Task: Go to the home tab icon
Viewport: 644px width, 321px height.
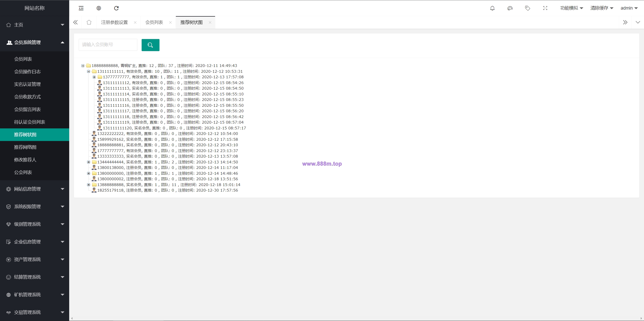Action: tap(89, 22)
